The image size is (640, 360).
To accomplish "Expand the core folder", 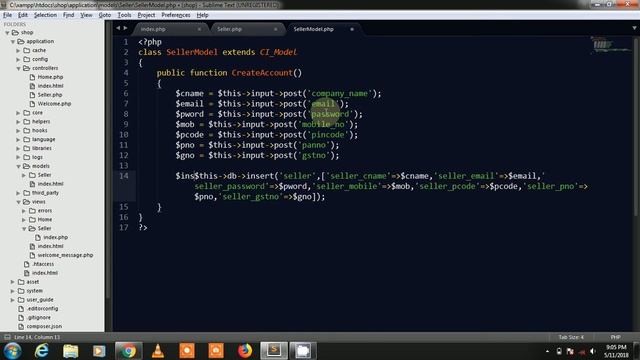I will 18,113.
